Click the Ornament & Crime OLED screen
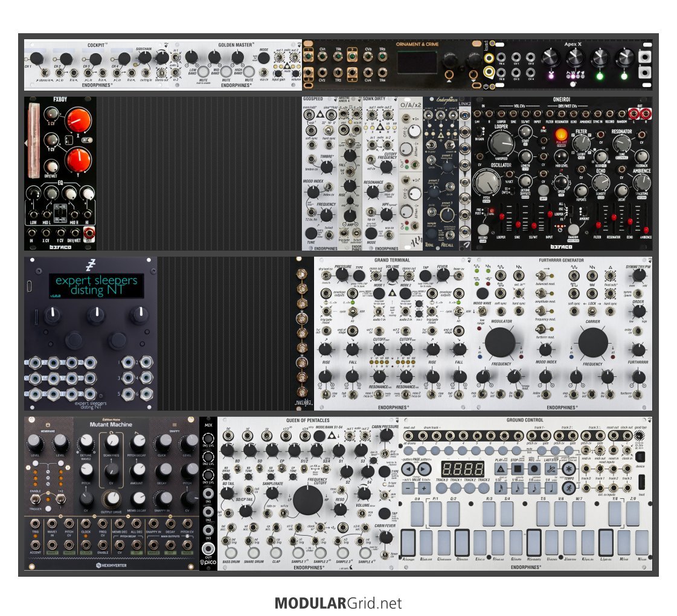This screenshot has height=616, width=677. (417, 63)
